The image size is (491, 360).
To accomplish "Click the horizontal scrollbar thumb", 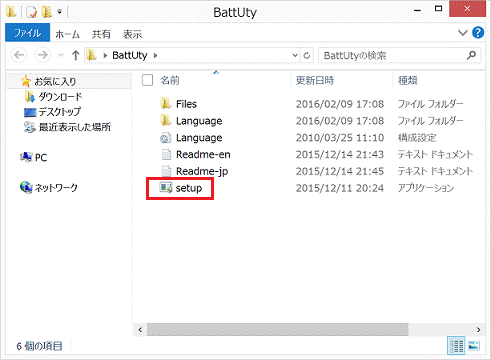I will point(278,330).
